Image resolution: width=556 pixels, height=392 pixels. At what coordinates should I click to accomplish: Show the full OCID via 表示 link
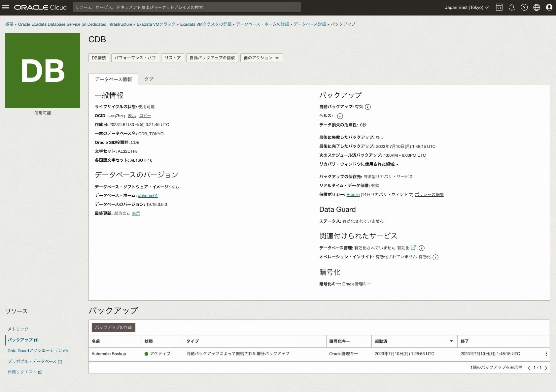[x=132, y=116]
